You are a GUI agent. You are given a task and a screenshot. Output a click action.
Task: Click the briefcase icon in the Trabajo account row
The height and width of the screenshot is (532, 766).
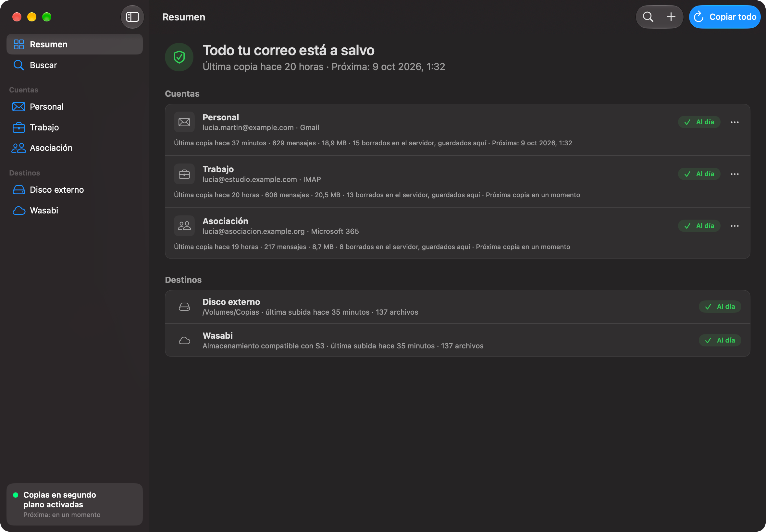(x=184, y=174)
